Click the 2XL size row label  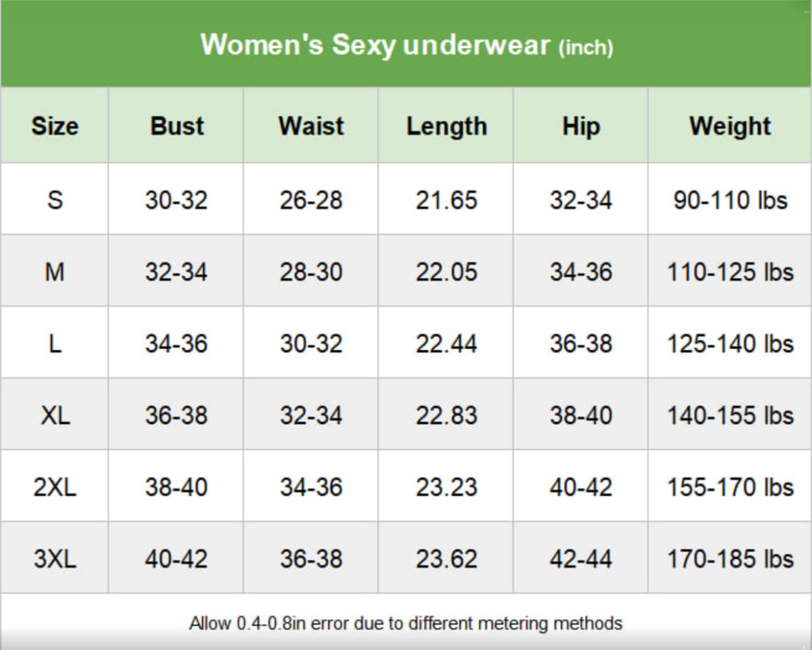(55, 487)
